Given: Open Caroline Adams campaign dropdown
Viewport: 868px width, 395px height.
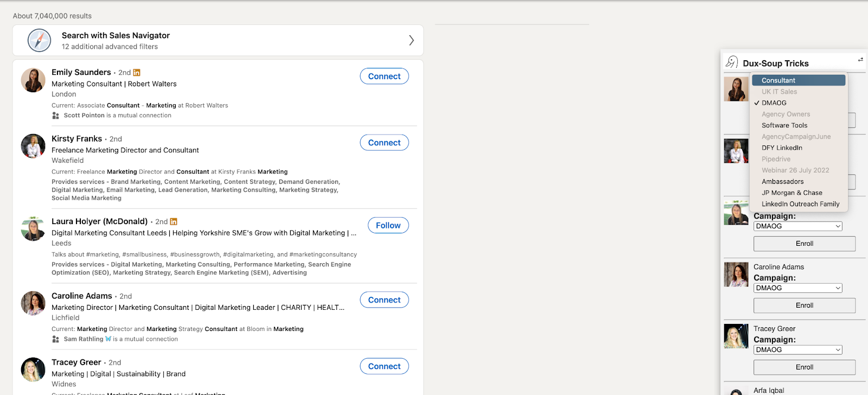Looking at the screenshot, I should point(798,288).
